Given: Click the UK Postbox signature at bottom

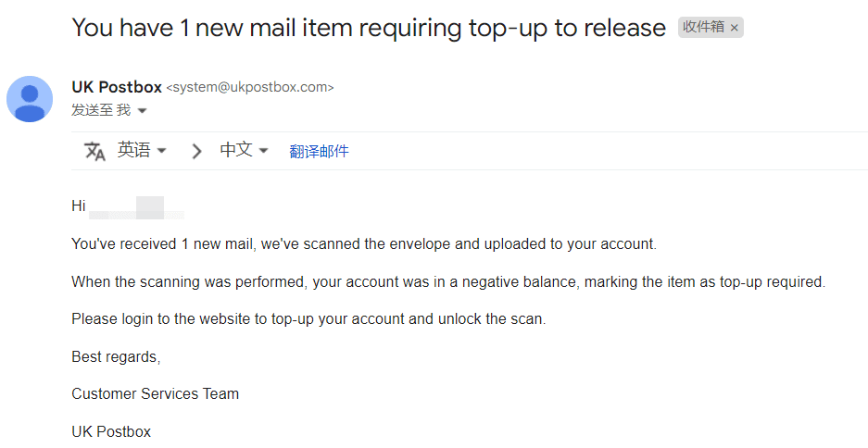Looking at the screenshot, I should [x=111, y=431].
